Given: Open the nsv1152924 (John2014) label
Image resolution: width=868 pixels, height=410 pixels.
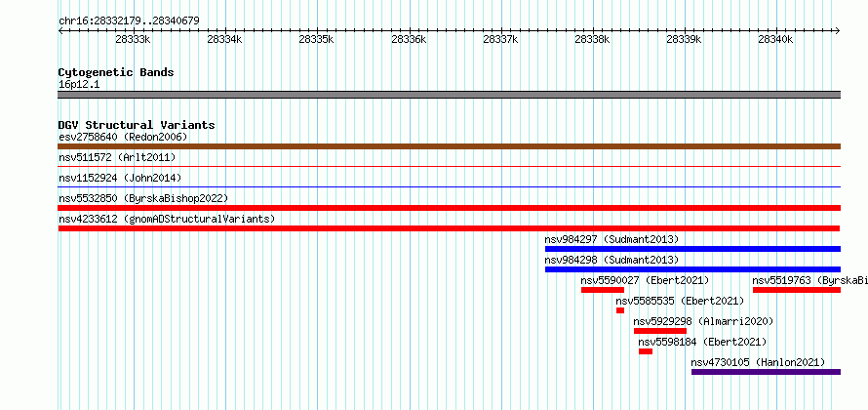Looking at the screenshot, I should tap(120, 178).
